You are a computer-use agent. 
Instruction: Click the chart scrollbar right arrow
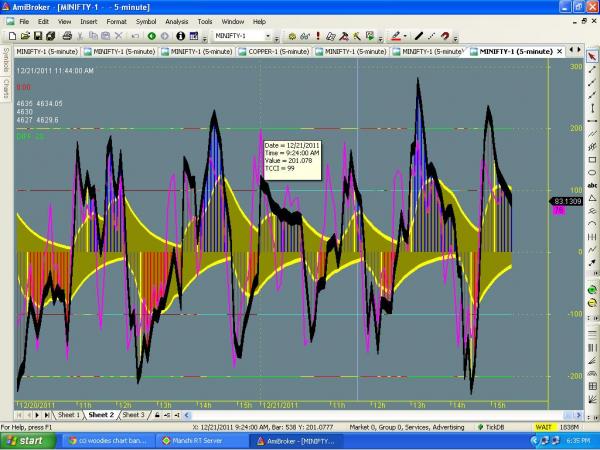(579, 415)
